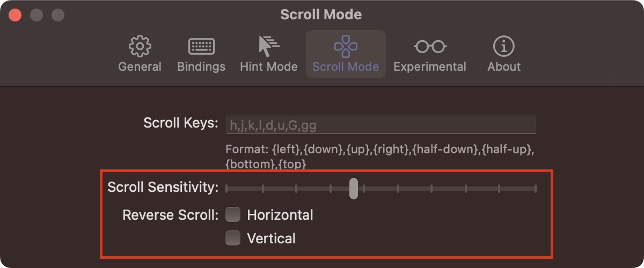Set Scroll Sensitivity to the maximum tick
Screen dimensions: 644x268
[x=535, y=189]
